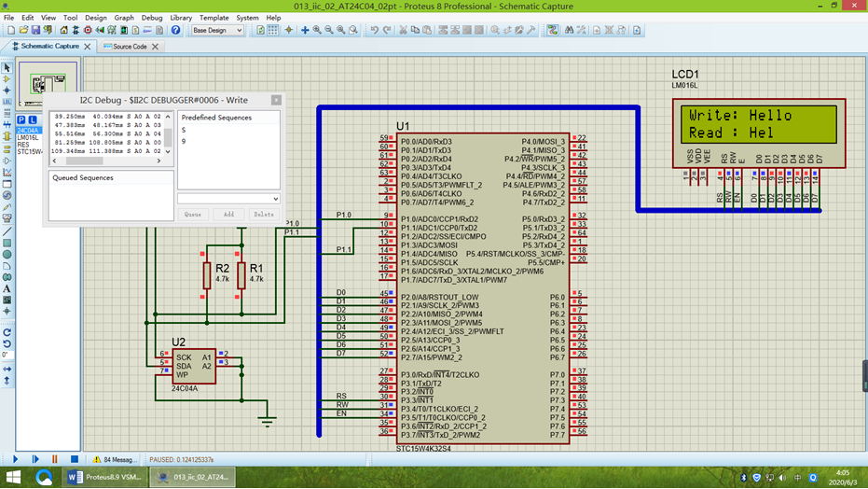Click the Undo arrow icon
868x489 pixels.
tap(375, 31)
